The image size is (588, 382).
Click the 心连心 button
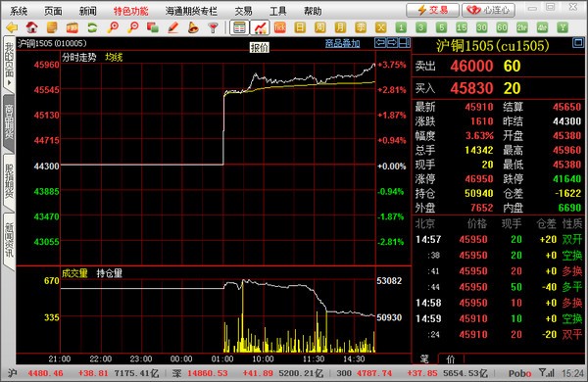488,10
